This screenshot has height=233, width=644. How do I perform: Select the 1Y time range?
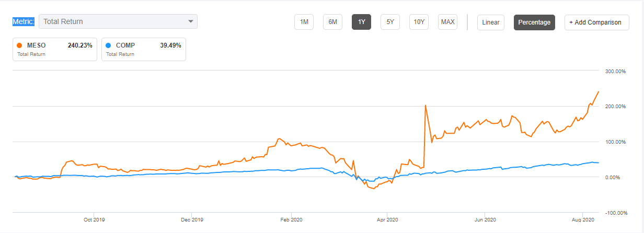361,22
